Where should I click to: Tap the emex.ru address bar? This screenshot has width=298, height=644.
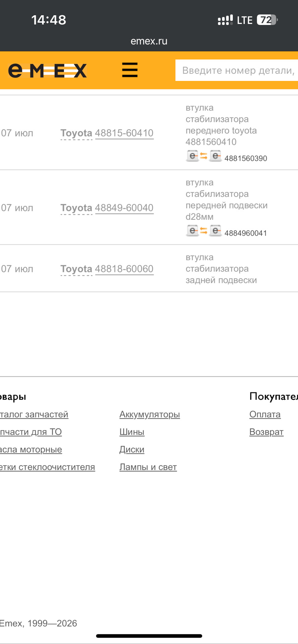(x=149, y=41)
